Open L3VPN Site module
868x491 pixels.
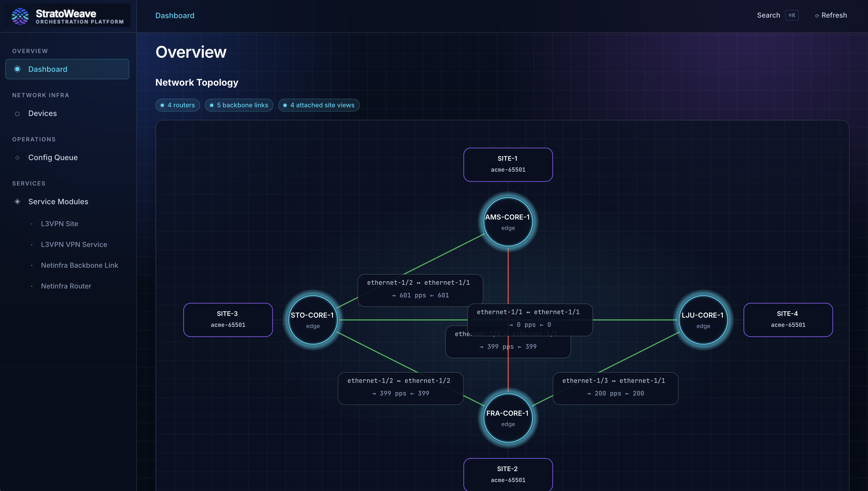[59, 224]
